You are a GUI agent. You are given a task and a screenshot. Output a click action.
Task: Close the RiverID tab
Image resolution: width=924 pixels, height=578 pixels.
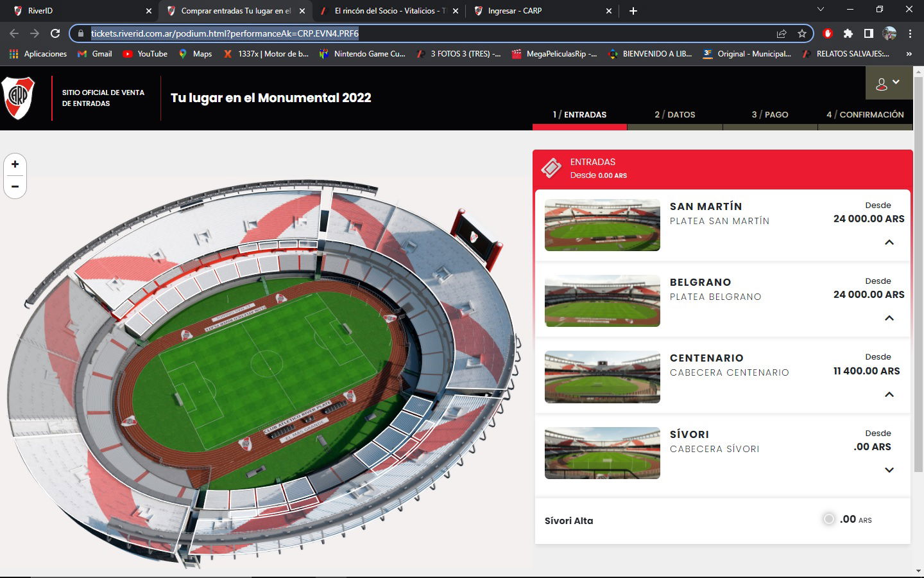149,11
